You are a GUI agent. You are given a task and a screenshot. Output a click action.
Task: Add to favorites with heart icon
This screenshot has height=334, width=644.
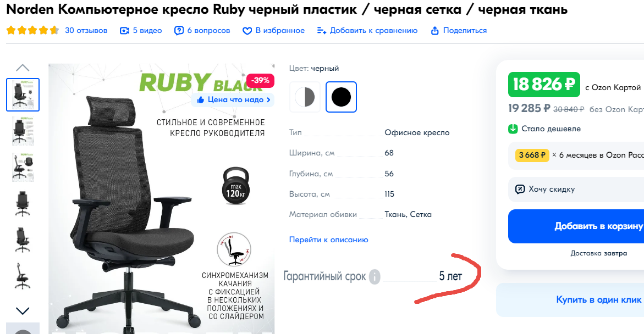point(247,31)
